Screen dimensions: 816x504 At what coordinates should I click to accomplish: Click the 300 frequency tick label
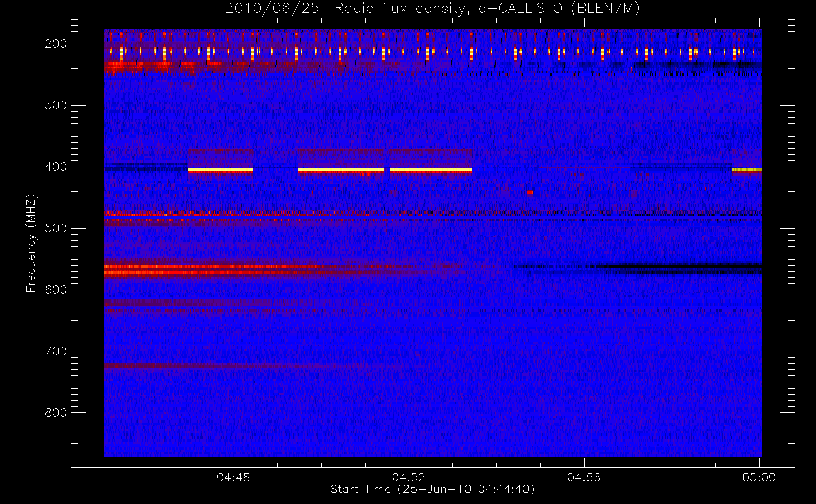[56, 105]
